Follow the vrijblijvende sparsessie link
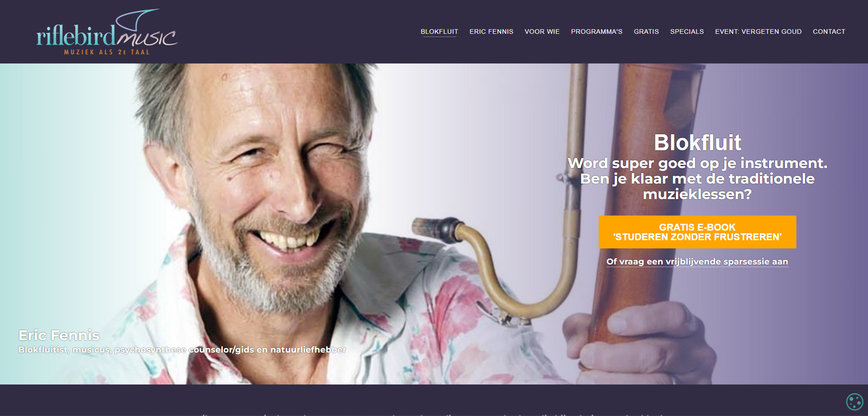The image size is (868, 416). pos(697,262)
